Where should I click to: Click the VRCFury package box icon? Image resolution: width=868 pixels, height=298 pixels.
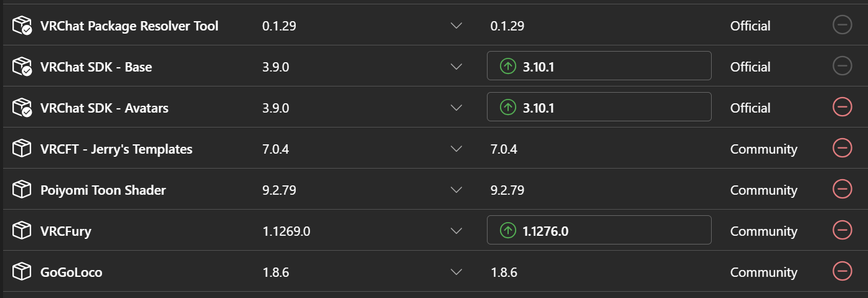(x=22, y=231)
